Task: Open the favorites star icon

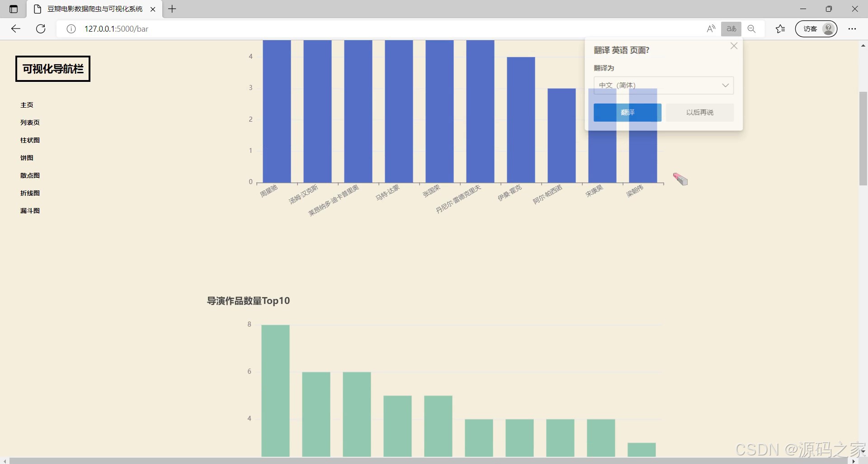Action: [780, 28]
